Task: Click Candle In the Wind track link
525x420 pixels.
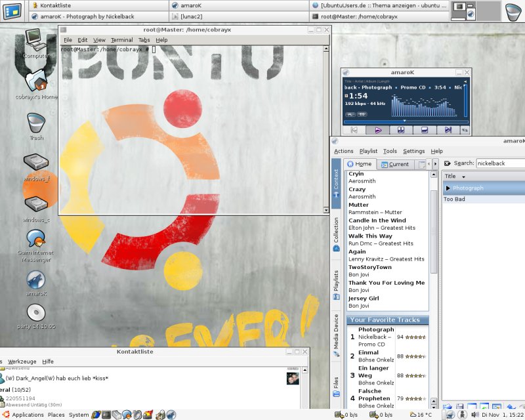Action: 377,220
